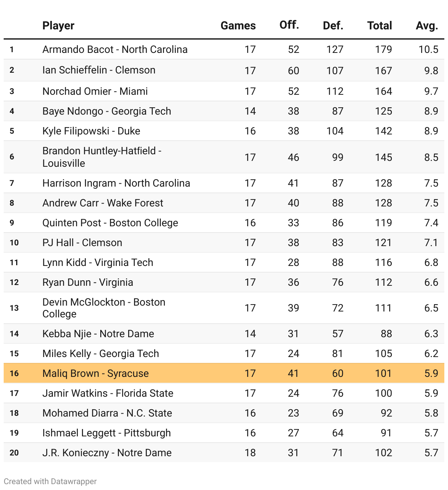Click Jamir Watkins - Florida State row
Viewport: 448px width, 490px height.
[108, 393]
